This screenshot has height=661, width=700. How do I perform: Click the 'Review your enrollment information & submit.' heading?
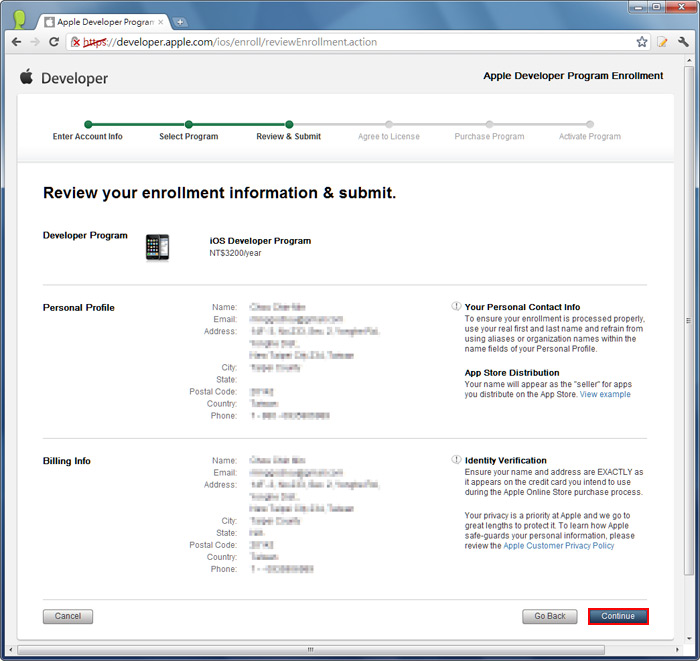coord(220,193)
